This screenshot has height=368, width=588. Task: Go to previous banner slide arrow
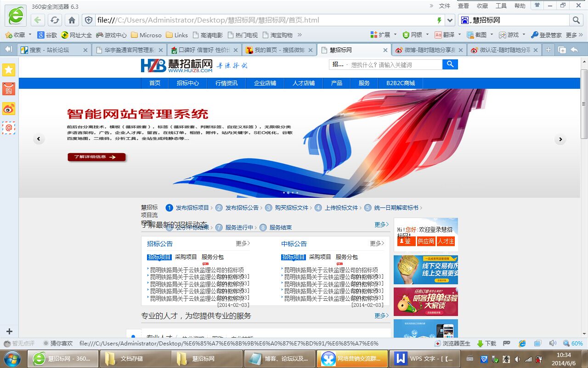[39, 139]
